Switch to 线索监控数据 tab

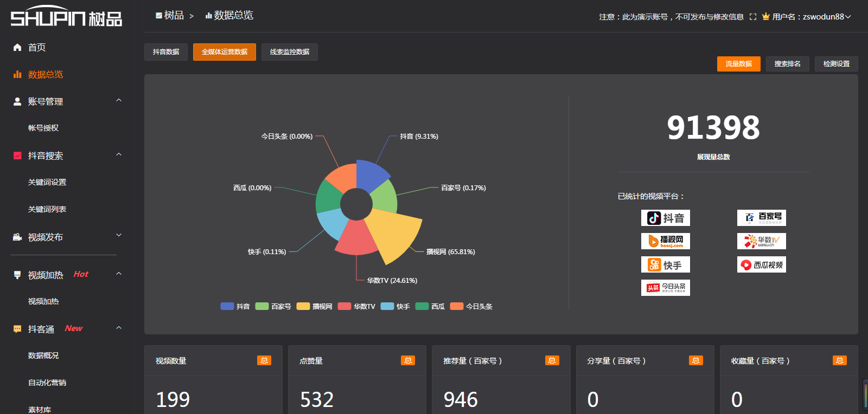click(x=290, y=52)
